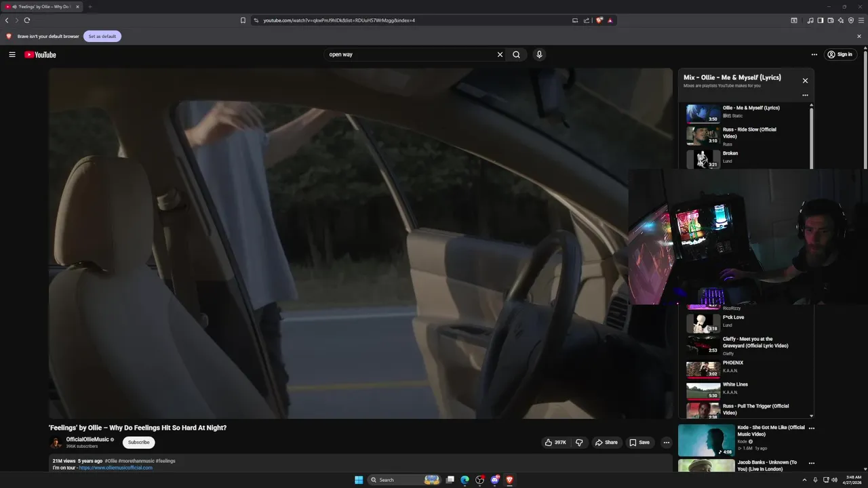The image size is (868, 488).
Task: Open options menu for Jacob Banks video
Action: (x=812, y=464)
